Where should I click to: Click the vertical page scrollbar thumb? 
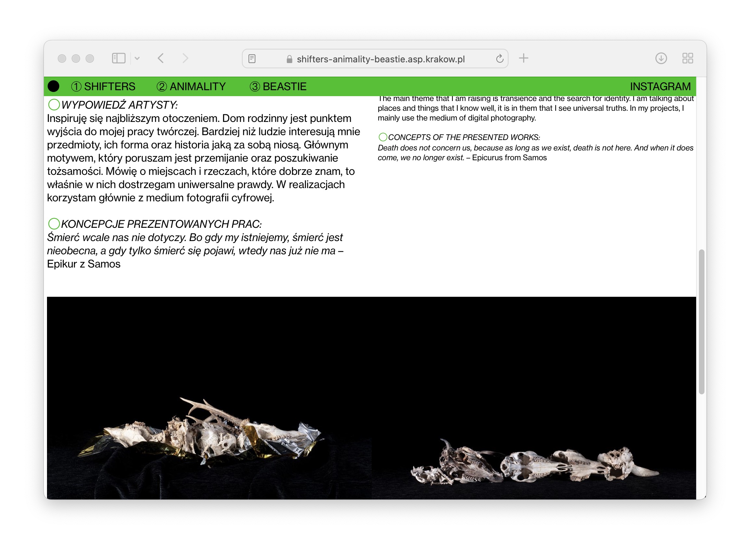pos(701,322)
